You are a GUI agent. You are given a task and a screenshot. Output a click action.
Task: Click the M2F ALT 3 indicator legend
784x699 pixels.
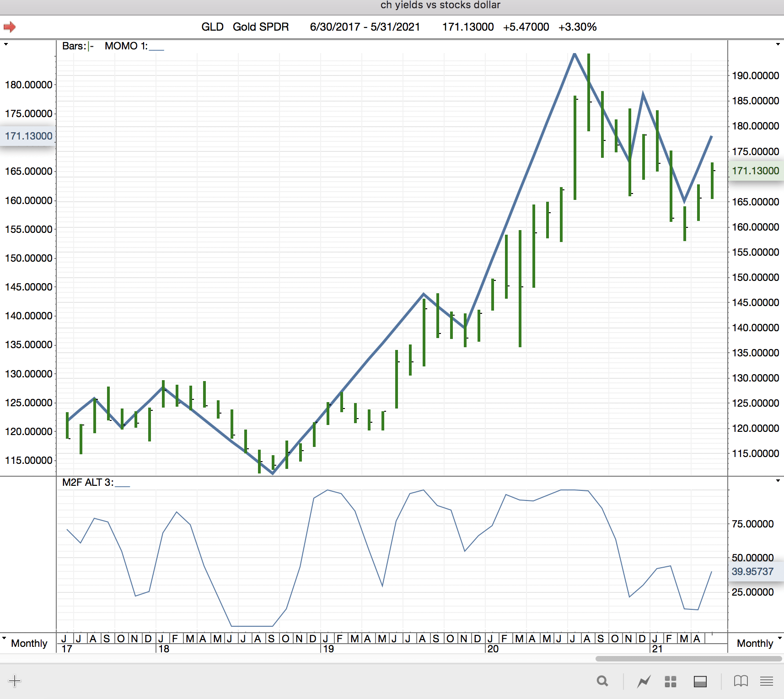tap(96, 483)
